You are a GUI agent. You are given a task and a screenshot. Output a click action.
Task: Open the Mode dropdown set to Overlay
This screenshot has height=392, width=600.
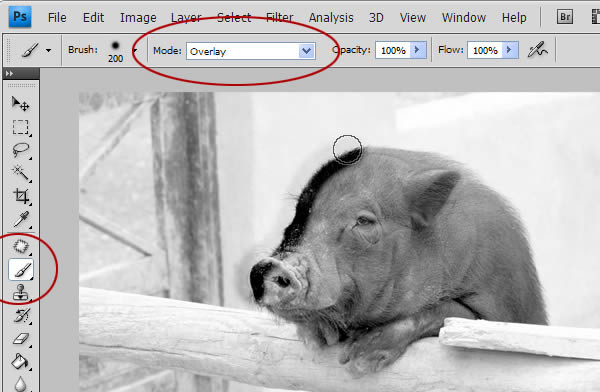click(x=251, y=51)
